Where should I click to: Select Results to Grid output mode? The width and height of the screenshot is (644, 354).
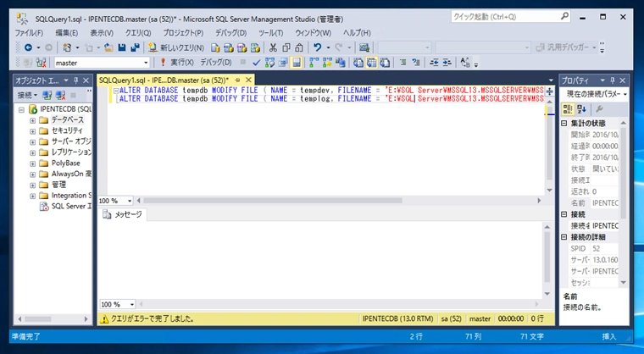[x=371, y=63]
